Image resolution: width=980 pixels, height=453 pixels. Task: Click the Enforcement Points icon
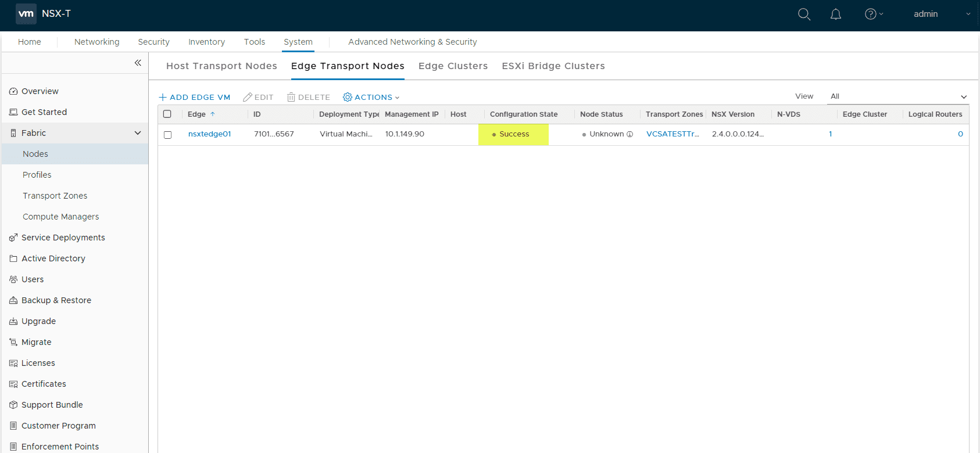13,447
